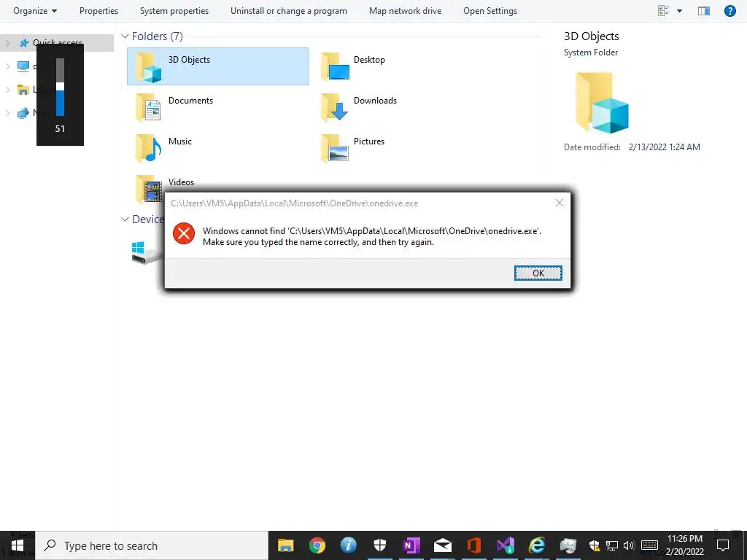Expand the This PC node chevron
Screen dimensions: 747x560
[x=7, y=66]
